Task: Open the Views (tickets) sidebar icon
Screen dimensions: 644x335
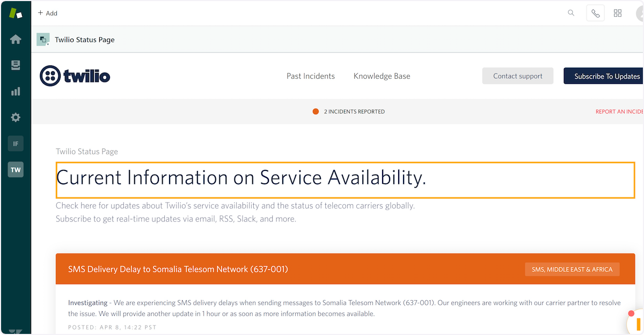Action: [16, 65]
